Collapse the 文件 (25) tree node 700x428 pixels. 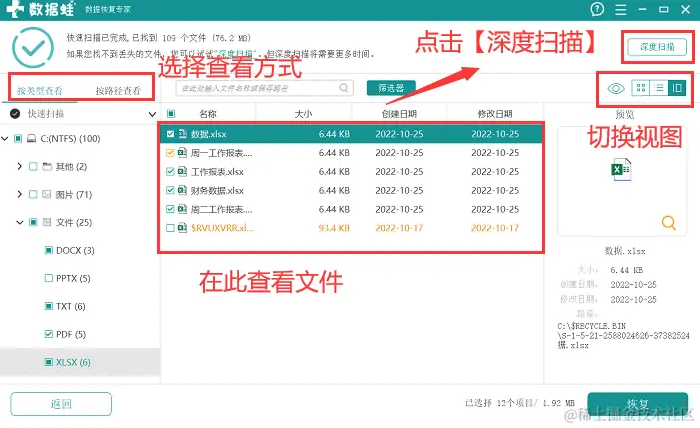pyautogui.click(x=20, y=222)
